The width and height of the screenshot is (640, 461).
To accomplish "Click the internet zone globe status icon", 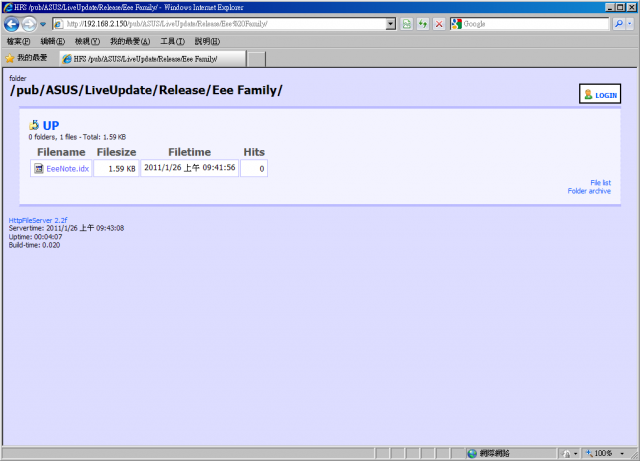I will click(x=472, y=453).
